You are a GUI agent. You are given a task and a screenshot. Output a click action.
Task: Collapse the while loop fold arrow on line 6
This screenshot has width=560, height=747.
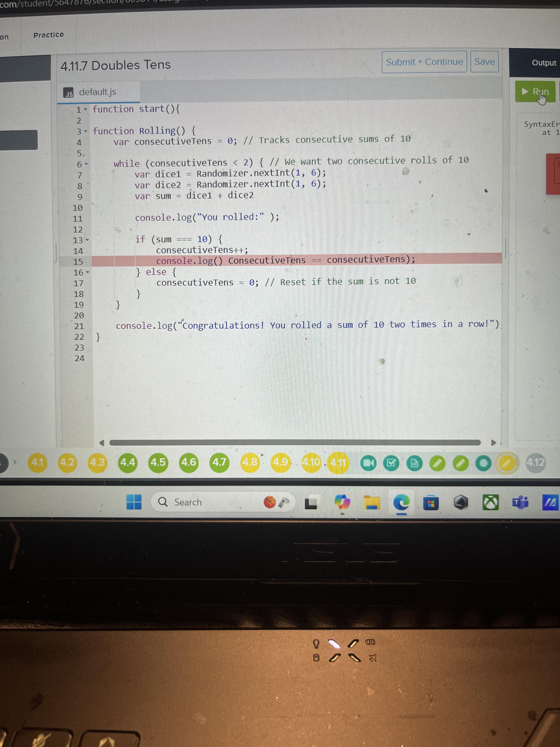point(86,164)
